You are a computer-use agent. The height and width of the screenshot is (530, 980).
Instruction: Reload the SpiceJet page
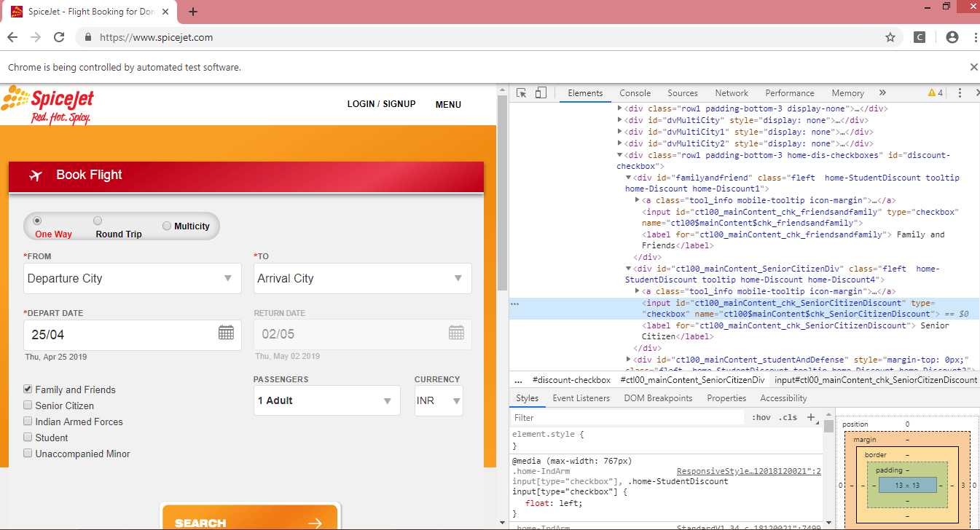(60, 37)
